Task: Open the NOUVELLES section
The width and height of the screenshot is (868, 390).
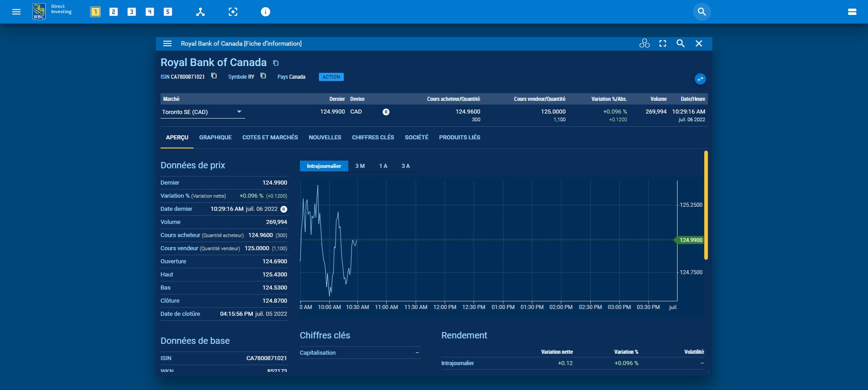Action: point(325,138)
